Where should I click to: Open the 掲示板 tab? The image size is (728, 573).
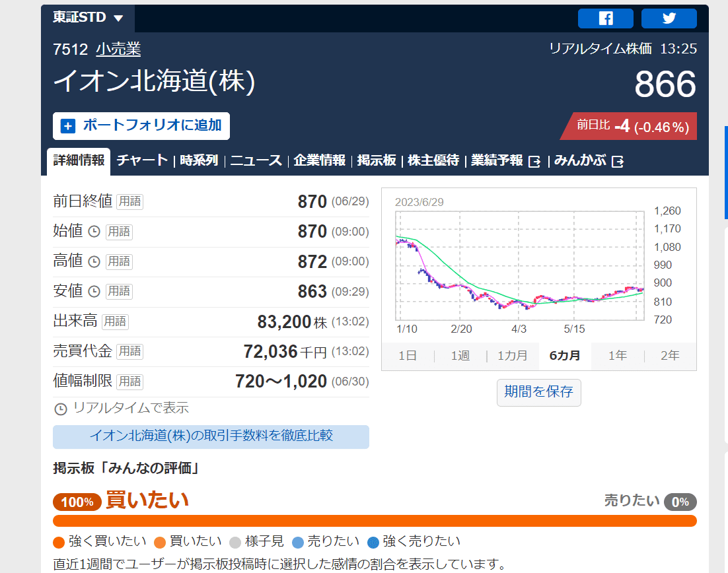tap(377, 160)
